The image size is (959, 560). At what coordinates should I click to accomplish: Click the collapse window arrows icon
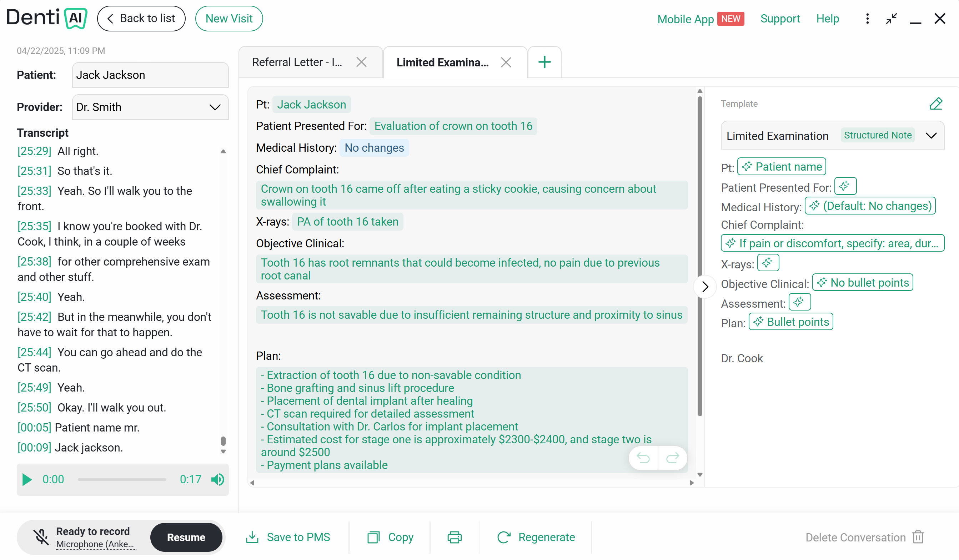pos(891,19)
